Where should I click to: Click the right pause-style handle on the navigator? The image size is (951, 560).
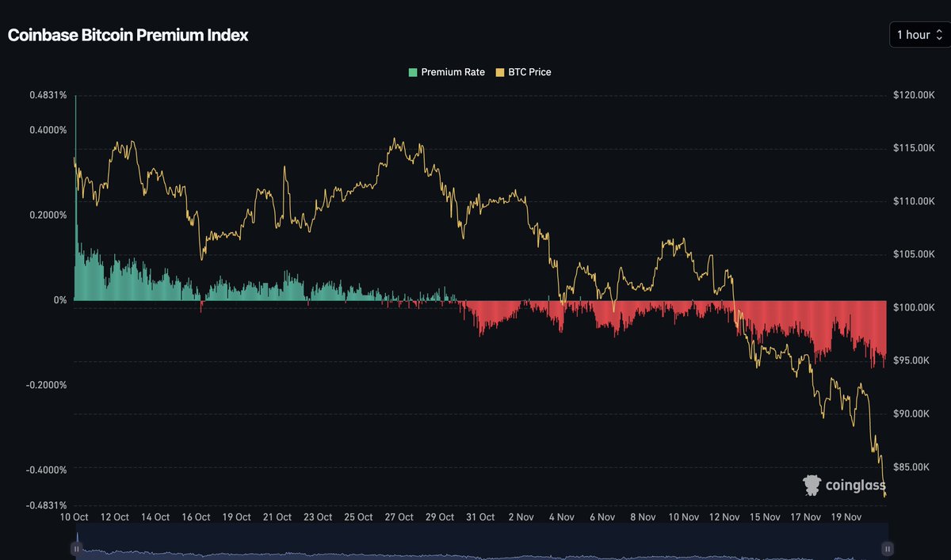coord(886,547)
